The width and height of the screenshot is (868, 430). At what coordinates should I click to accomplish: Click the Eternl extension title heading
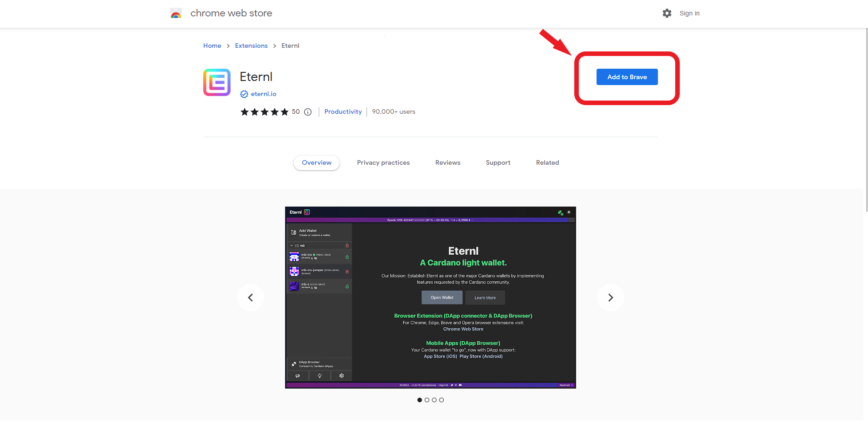click(256, 77)
